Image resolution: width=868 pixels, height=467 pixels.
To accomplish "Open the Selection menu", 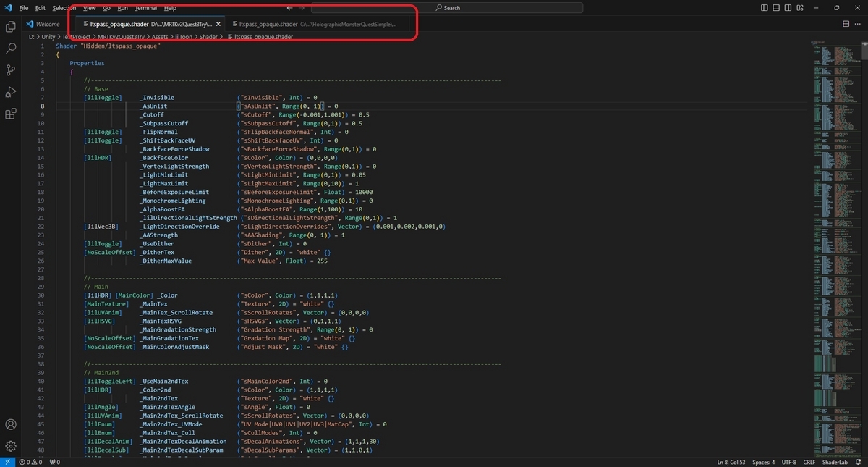I will pyautogui.click(x=64, y=8).
